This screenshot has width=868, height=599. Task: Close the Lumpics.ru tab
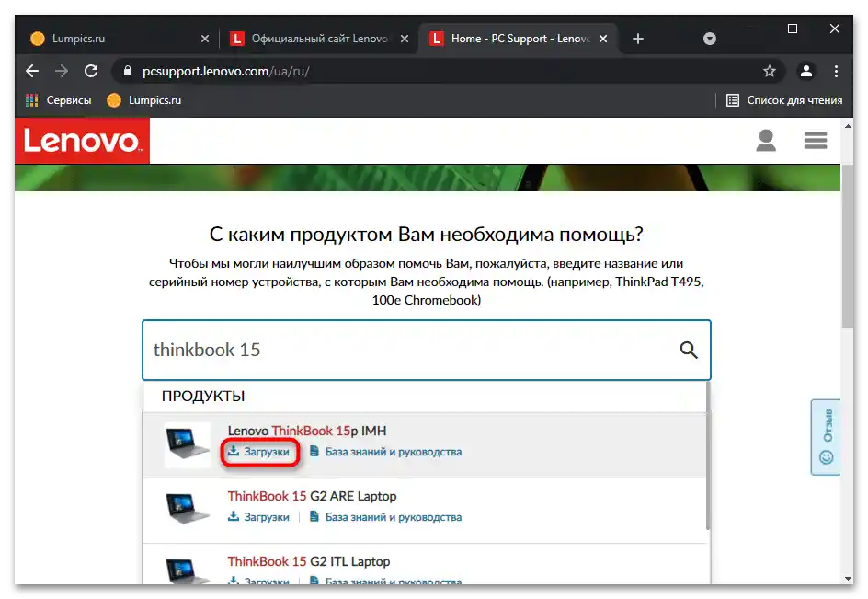click(205, 39)
